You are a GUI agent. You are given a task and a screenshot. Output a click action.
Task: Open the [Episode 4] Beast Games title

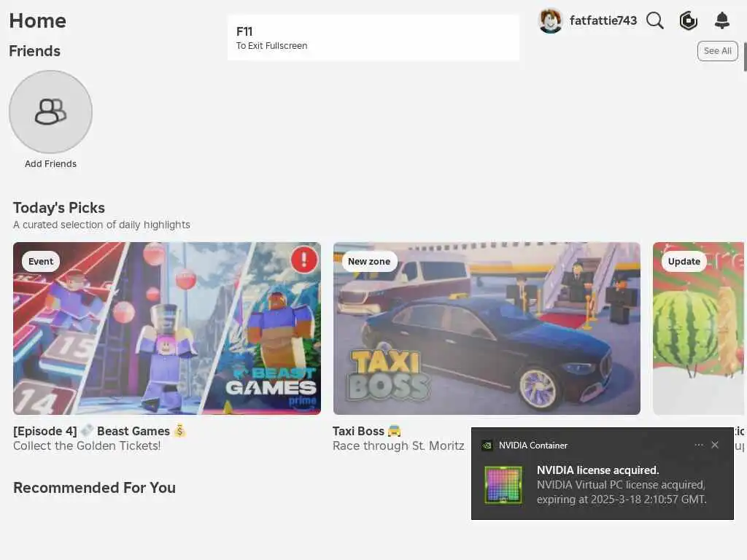click(x=99, y=431)
